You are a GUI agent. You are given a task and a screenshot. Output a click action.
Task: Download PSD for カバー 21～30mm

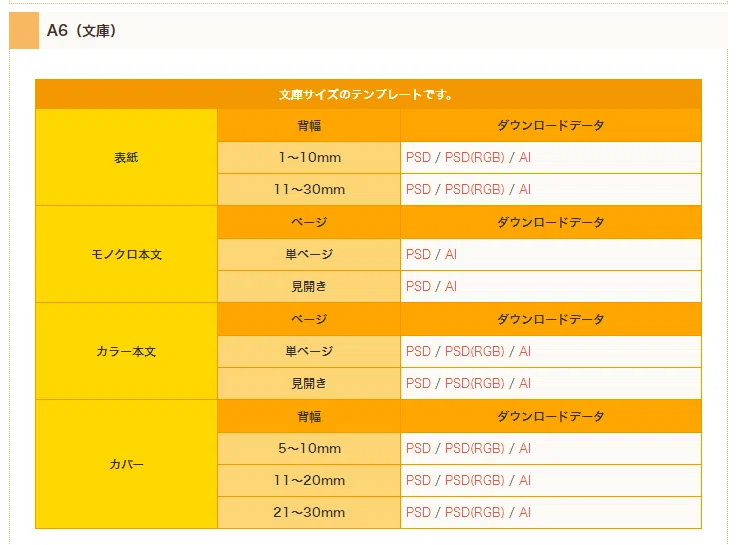click(x=419, y=512)
